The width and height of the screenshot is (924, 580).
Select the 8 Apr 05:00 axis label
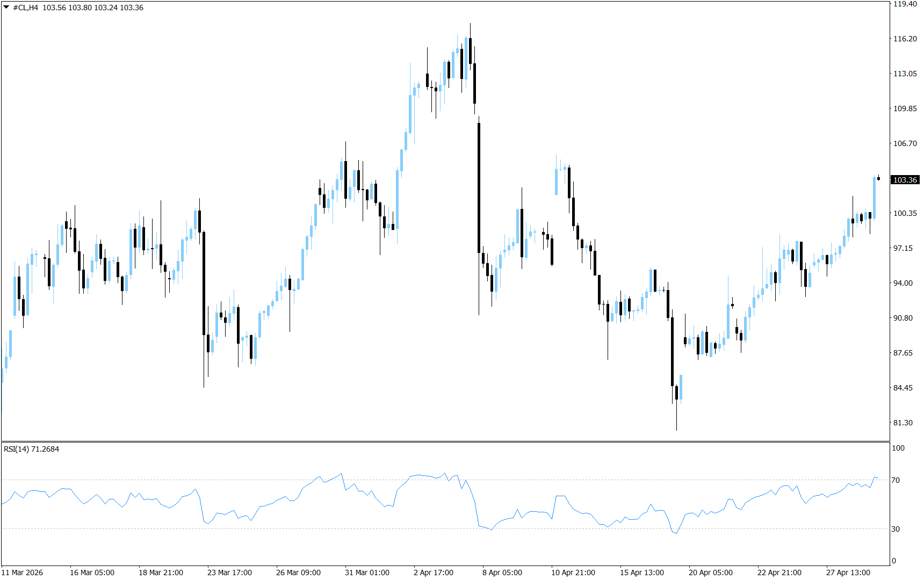coord(502,572)
